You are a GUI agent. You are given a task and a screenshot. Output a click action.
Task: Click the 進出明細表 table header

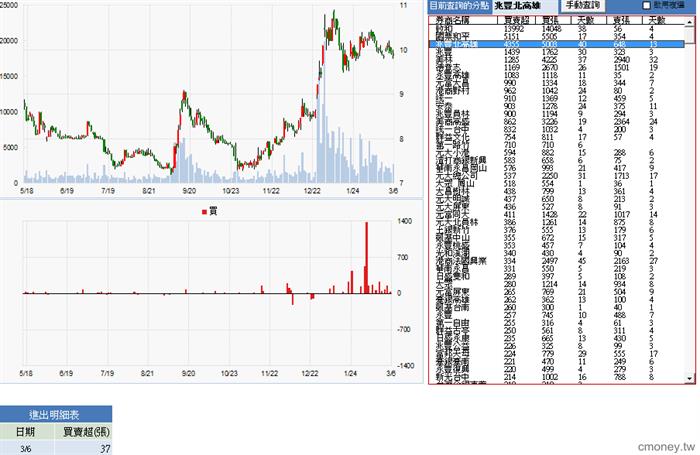(55, 414)
